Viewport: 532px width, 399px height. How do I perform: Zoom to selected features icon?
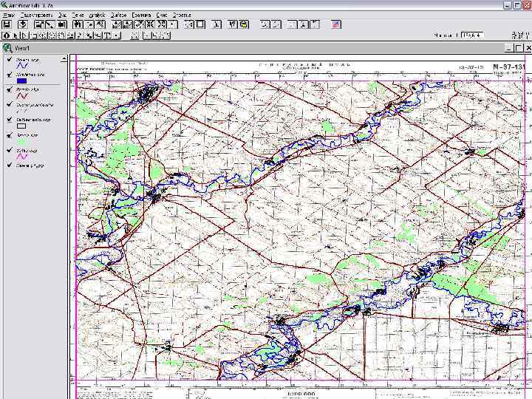(138, 24)
